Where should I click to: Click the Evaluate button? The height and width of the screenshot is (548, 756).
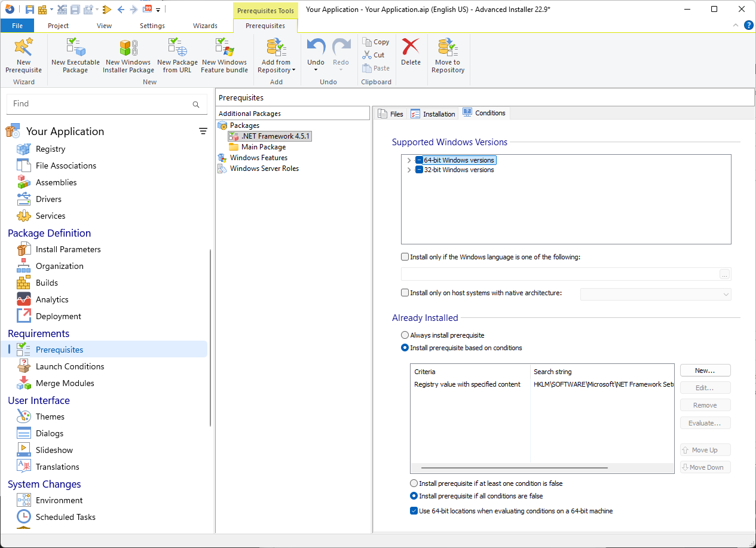(x=705, y=423)
